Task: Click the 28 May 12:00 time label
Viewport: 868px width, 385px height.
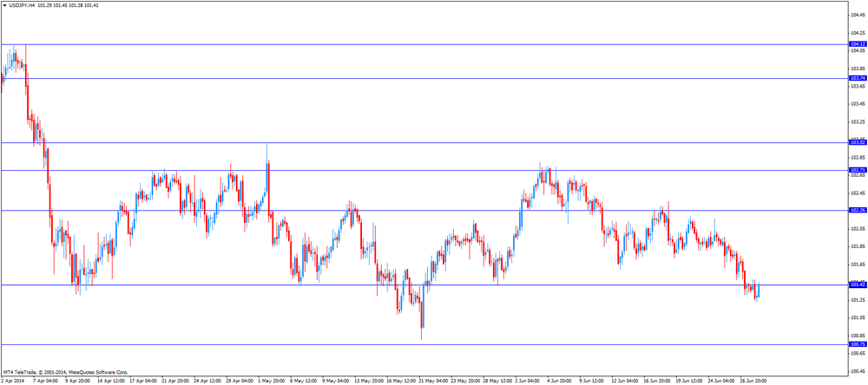Action: (x=497, y=382)
